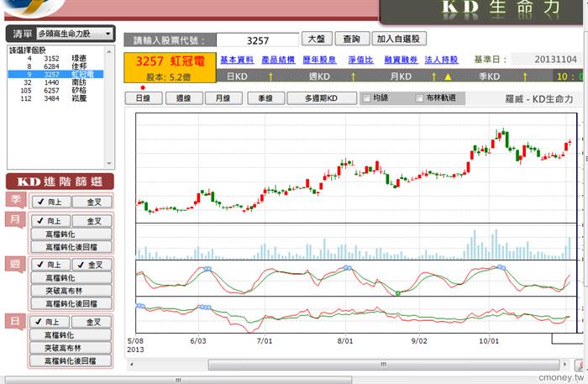Toggle the weekly 金叉 checked filter

point(92,265)
